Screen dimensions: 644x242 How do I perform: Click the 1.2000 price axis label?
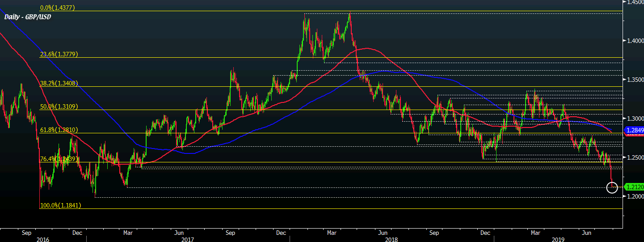click(635, 196)
